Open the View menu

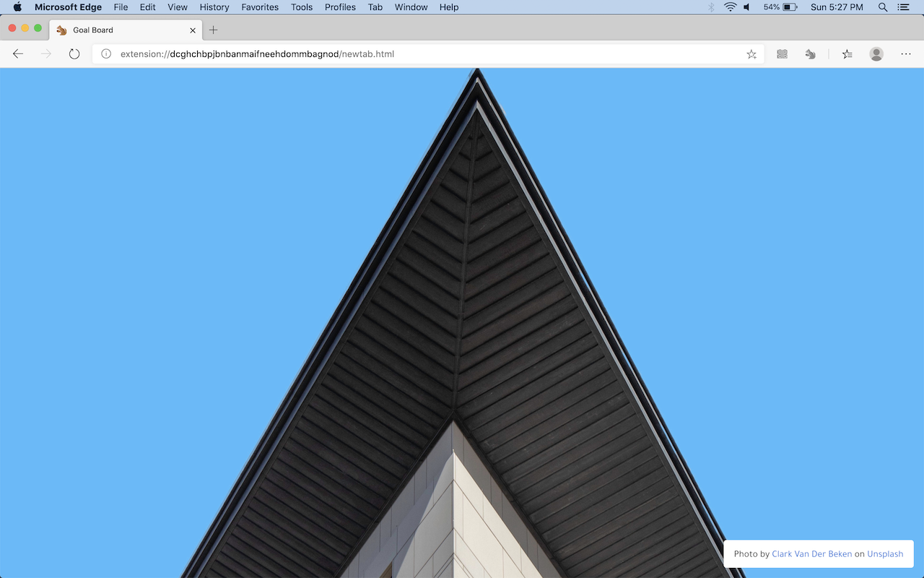click(178, 7)
